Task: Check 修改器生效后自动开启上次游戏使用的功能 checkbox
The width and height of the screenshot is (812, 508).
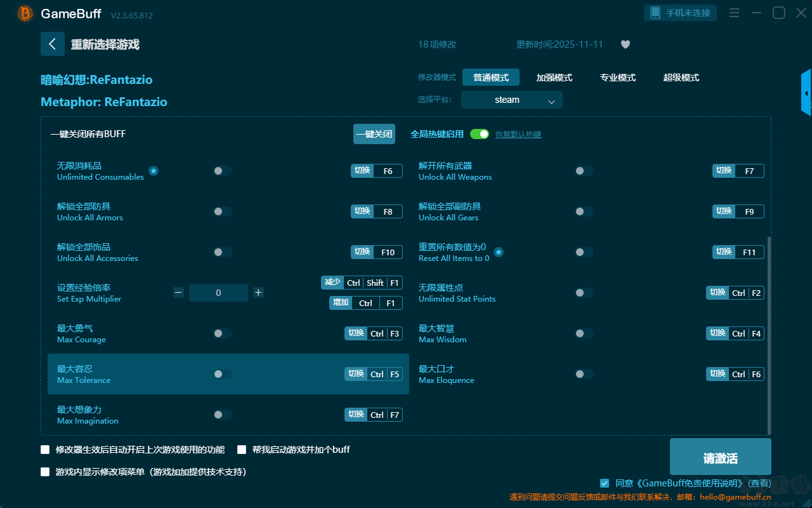Action: tap(45, 450)
